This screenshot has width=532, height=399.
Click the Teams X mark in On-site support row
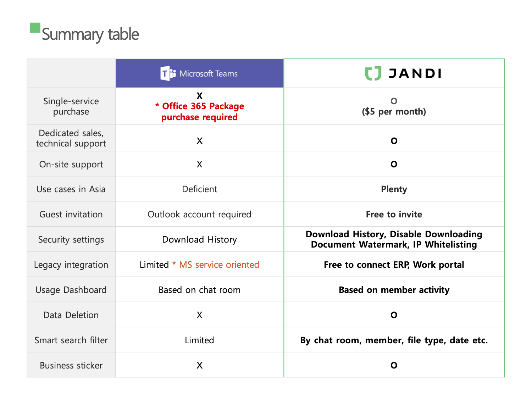pyautogui.click(x=200, y=164)
